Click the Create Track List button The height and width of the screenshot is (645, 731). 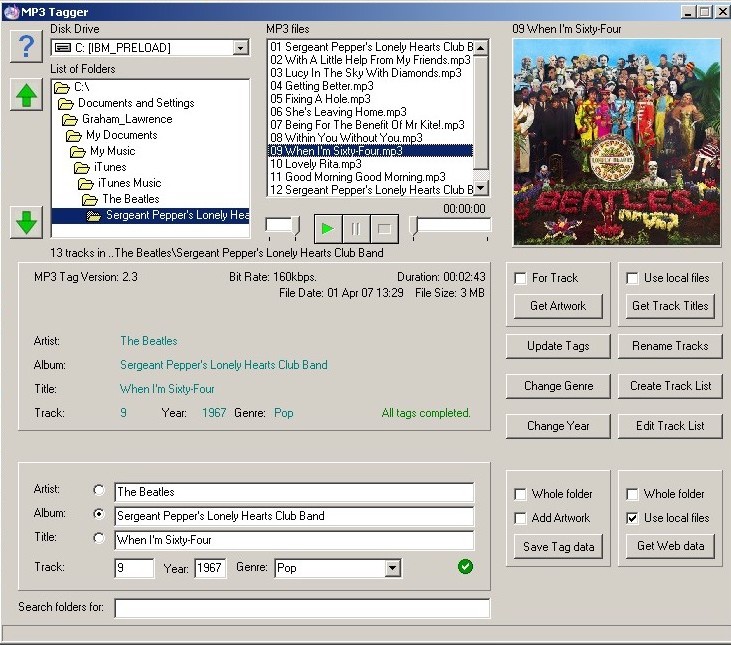670,386
